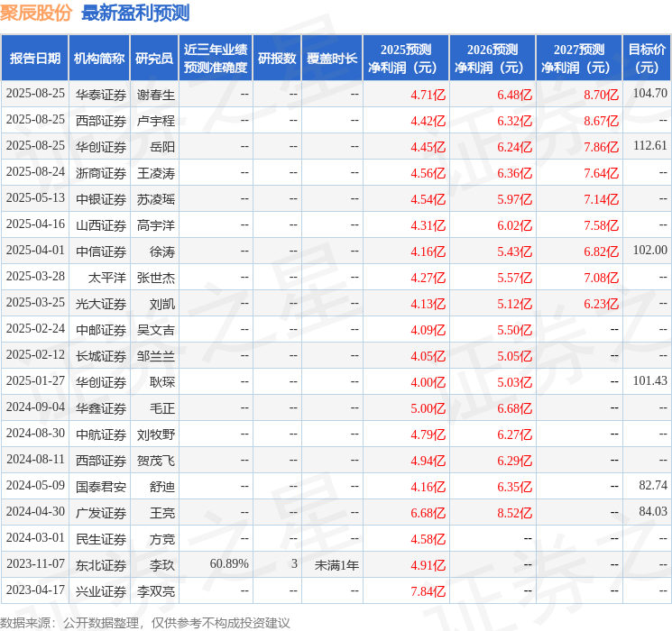Viewport: 672px width, 631px height.
Task: Click target price 102.00
Action: click(650, 250)
